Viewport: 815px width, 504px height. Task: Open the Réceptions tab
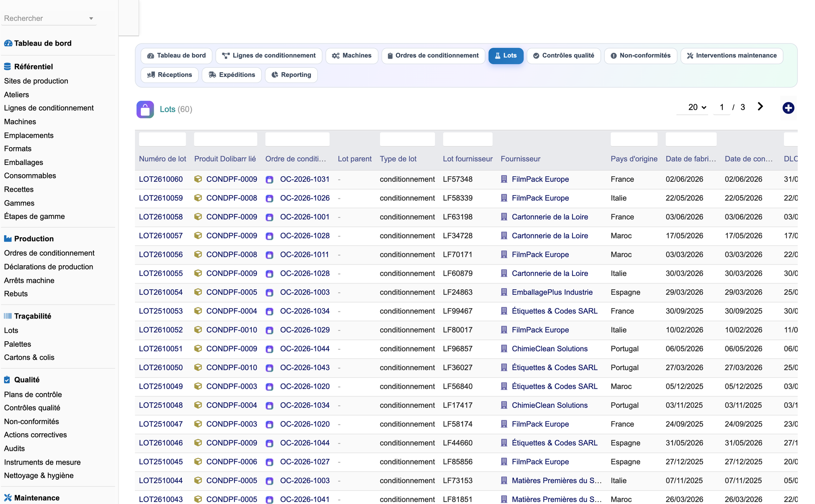[x=170, y=75]
